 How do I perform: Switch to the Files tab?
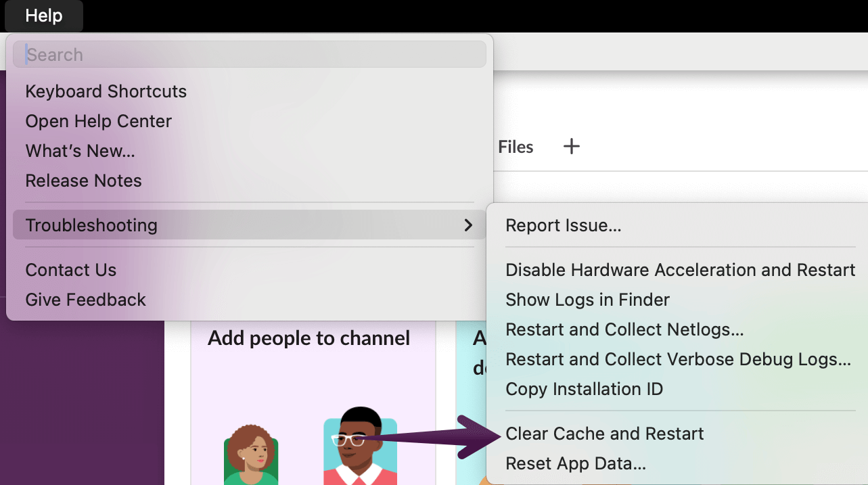[516, 147]
